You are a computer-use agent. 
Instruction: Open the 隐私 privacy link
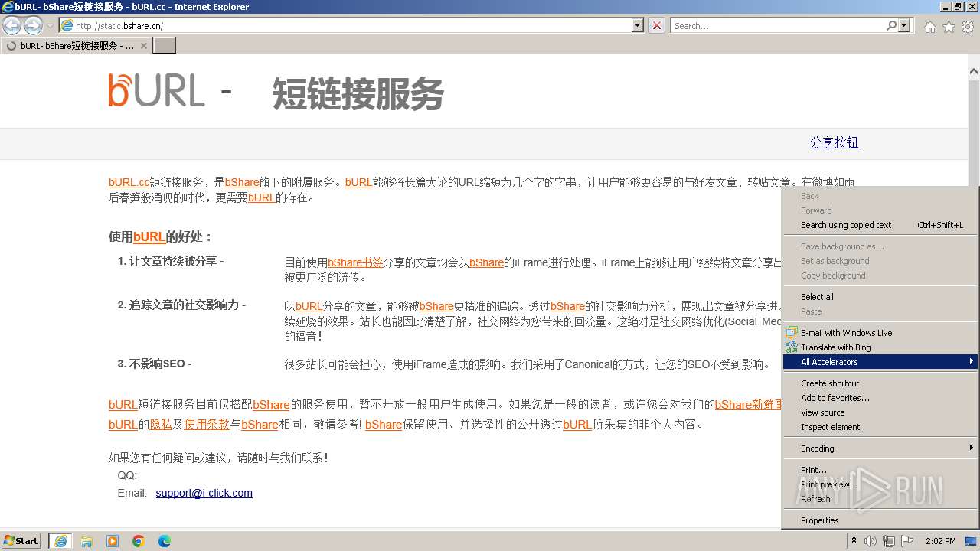coord(161,424)
